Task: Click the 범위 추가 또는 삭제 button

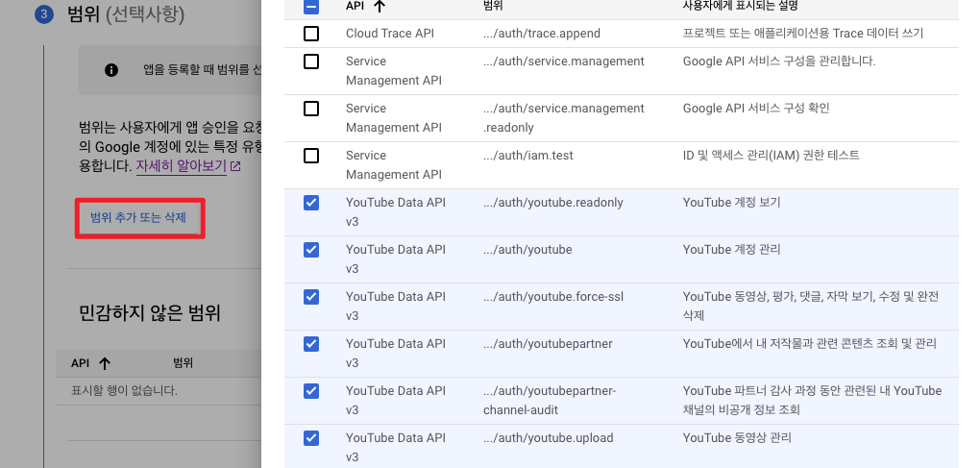Action: pos(138,218)
